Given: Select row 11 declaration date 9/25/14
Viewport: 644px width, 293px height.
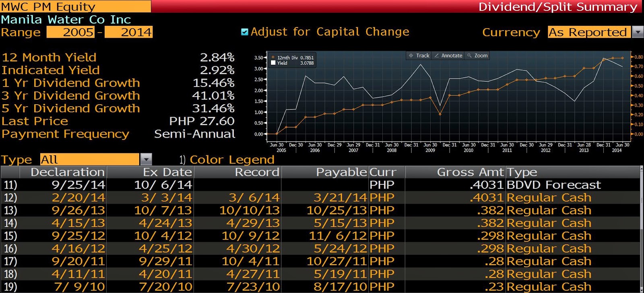Looking at the screenshot, I should tap(78, 185).
